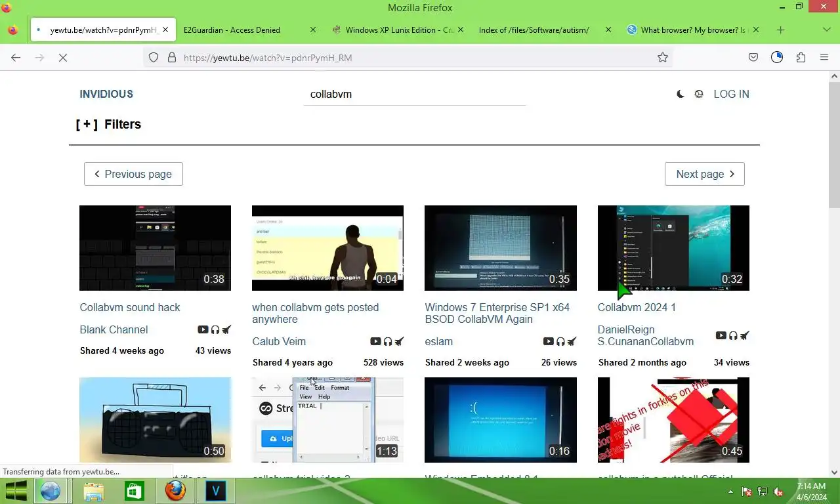This screenshot has height=504, width=840.
Task: Open the Firefox account toolbar icon
Action: (x=777, y=58)
